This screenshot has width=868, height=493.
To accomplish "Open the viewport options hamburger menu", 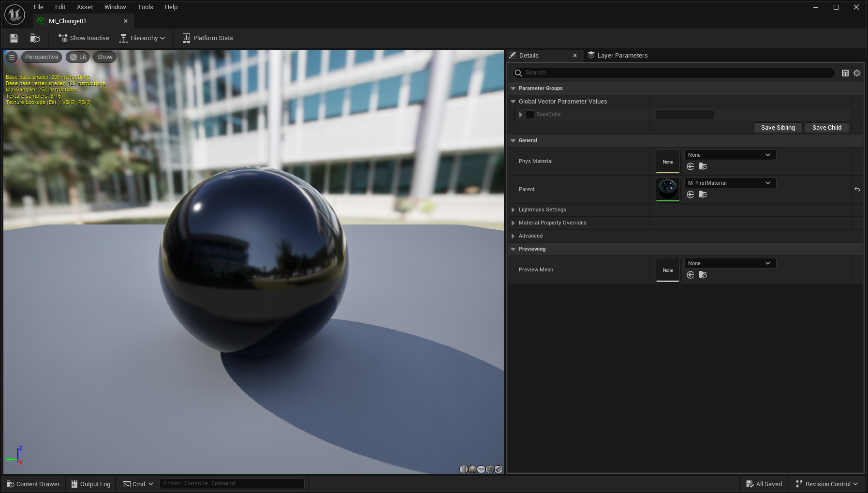I will point(12,57).
